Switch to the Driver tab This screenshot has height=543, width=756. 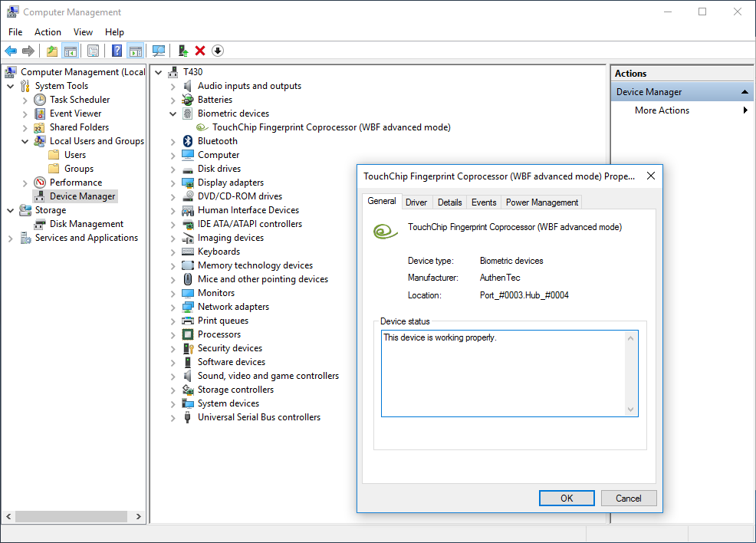(416, 202)
